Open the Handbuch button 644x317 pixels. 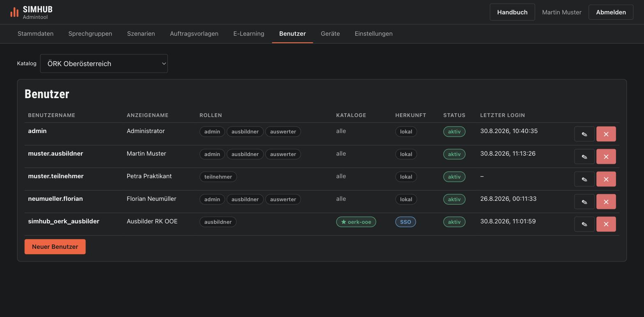pos(512,12)
